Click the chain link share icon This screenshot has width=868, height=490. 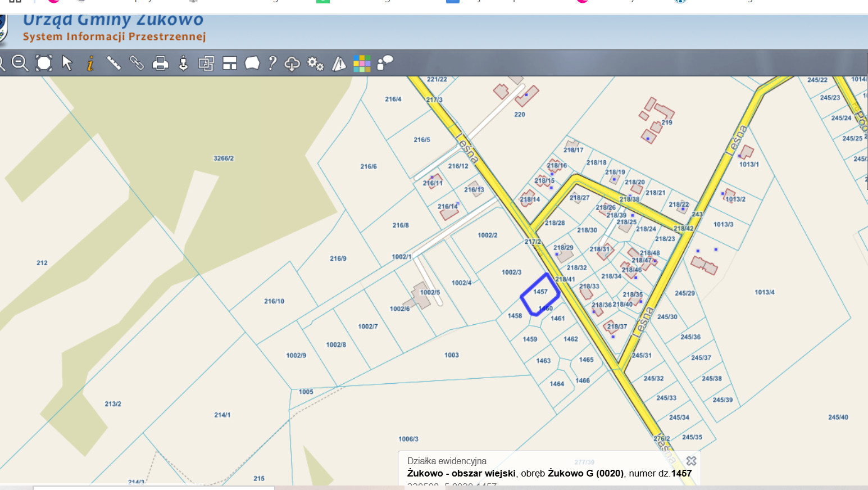(x=137, y=63)
